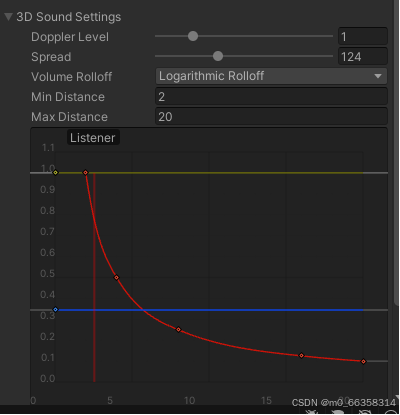Select the blue curve keyframe near 0.3
Image resolution: width=400 pixels, height=415 pixels.
tap(56, 310)
